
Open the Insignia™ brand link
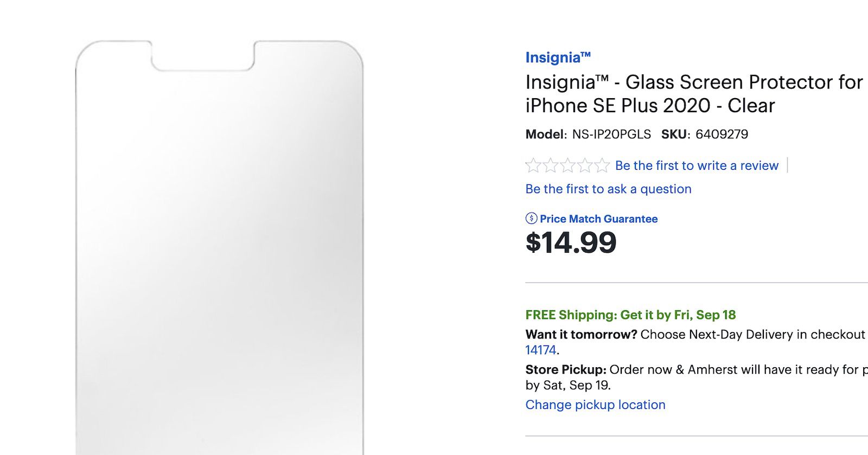558,57
